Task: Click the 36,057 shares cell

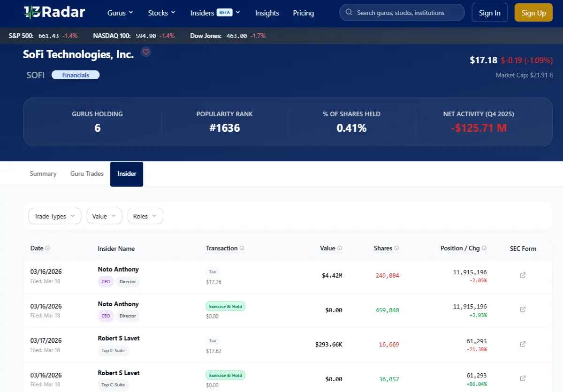Action: click(x=389, y=379)
